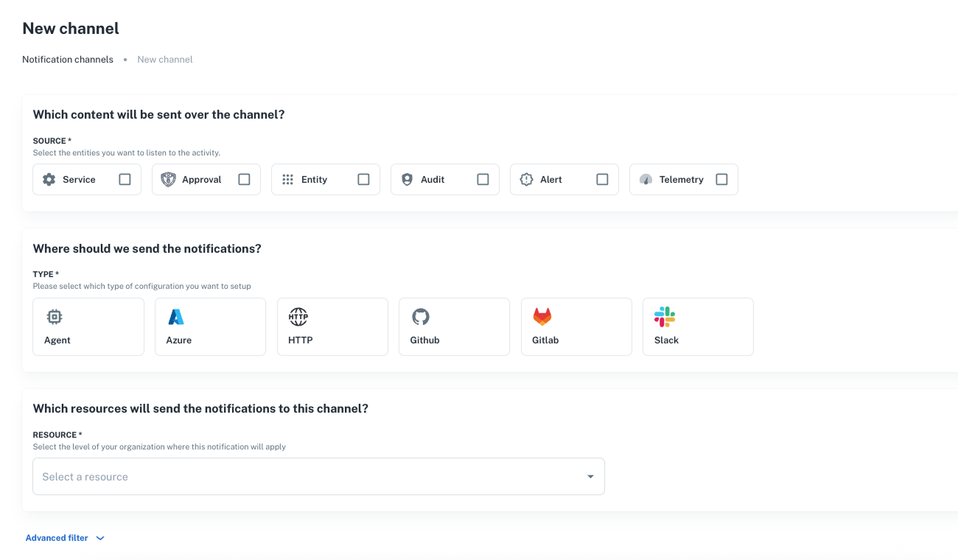Select the Alert icon
This screenshot has height=560, width=958.
tap(526, 179)
